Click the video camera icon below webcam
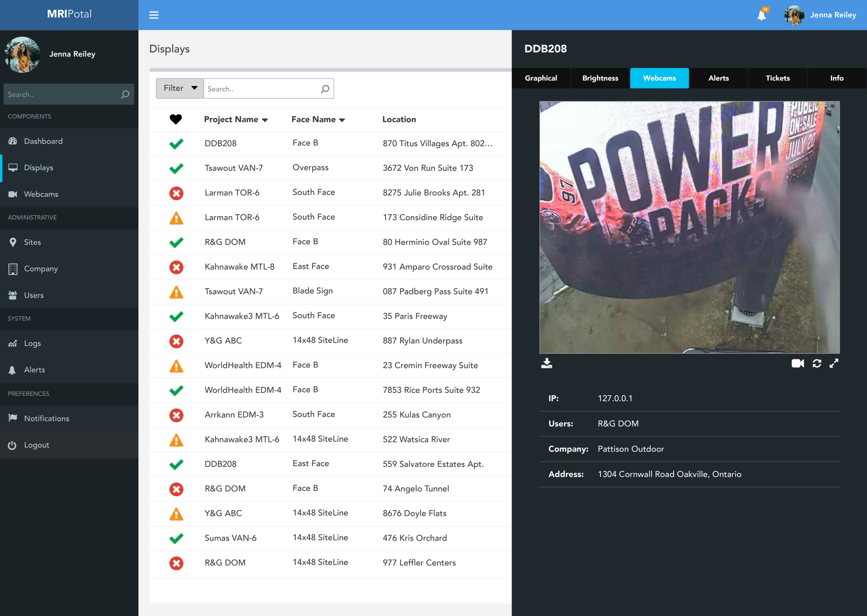 click(797, 363)
